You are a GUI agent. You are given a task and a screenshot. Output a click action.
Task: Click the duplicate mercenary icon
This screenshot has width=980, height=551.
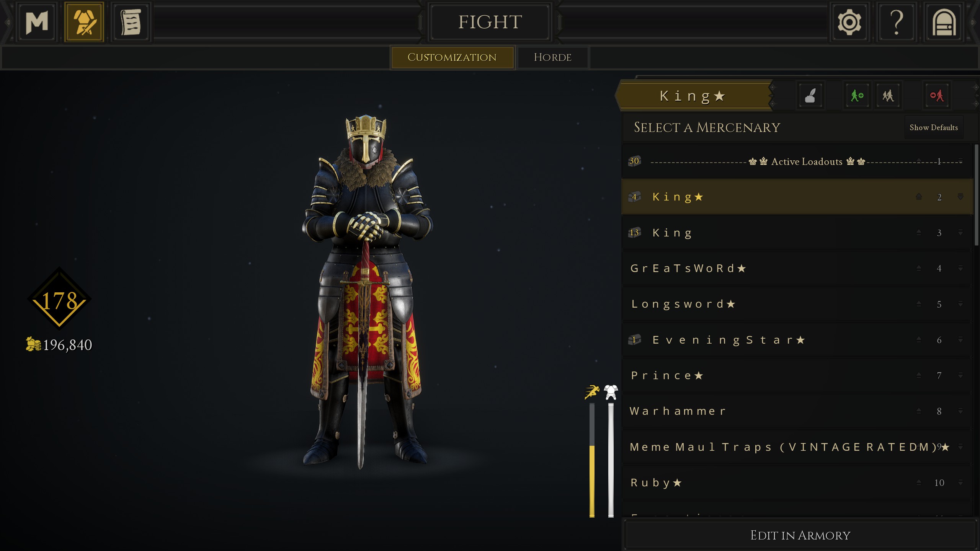click(888, 95)
